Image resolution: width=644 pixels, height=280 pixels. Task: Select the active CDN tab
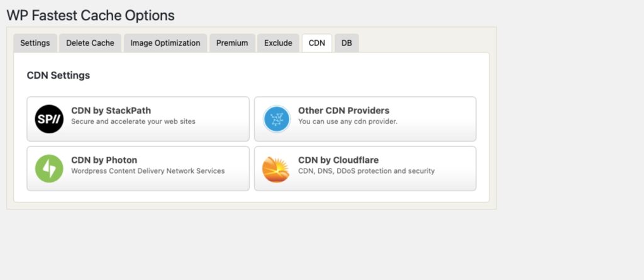click(x=317, y=43)
